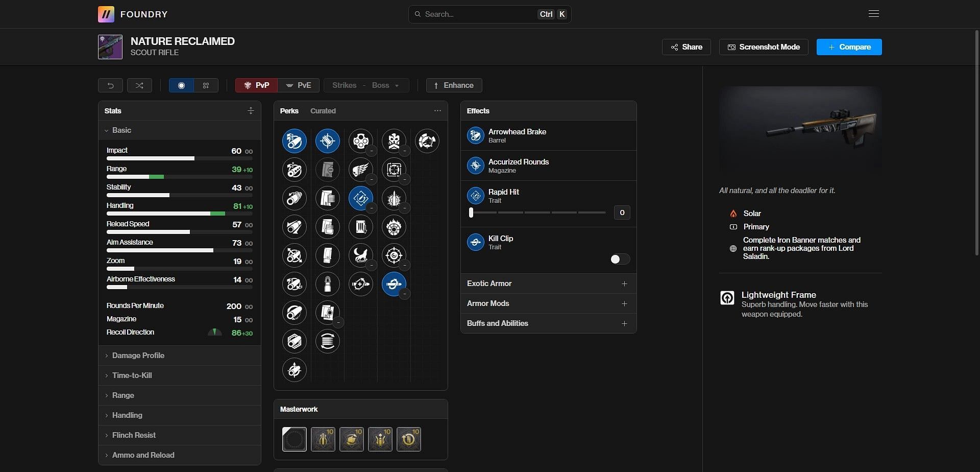Choose the Chambered Compensator barrel perk

click(x=295, y=170)
